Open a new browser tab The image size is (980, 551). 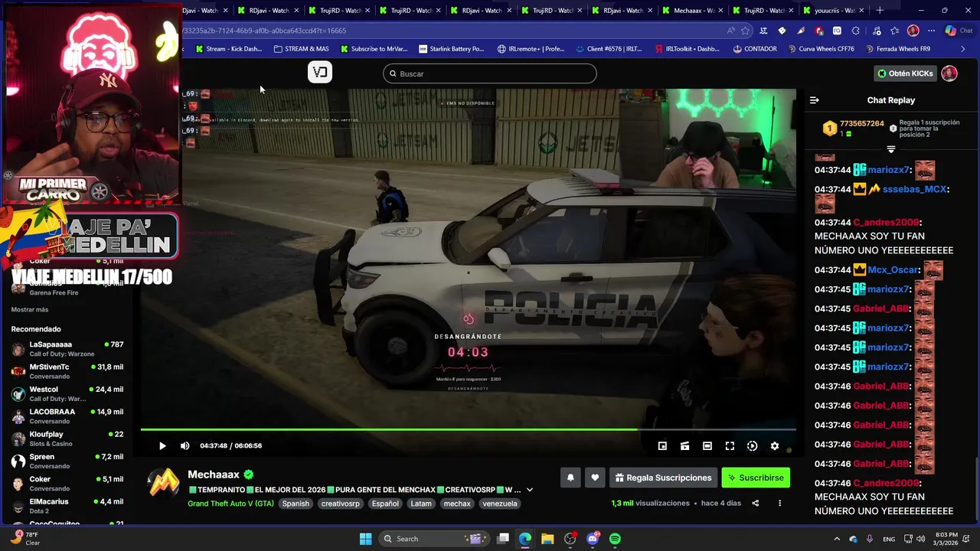pyautogui.click(x=880, y=11)
